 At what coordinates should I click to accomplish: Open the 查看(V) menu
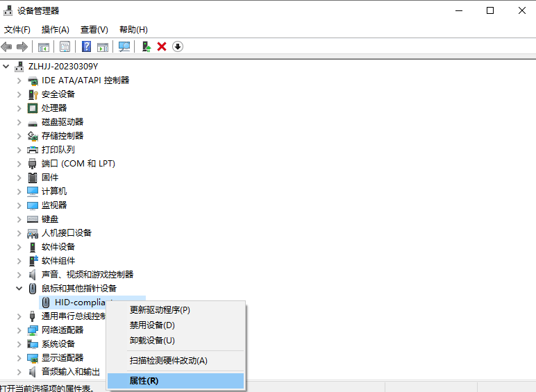[x=94, y=30]
